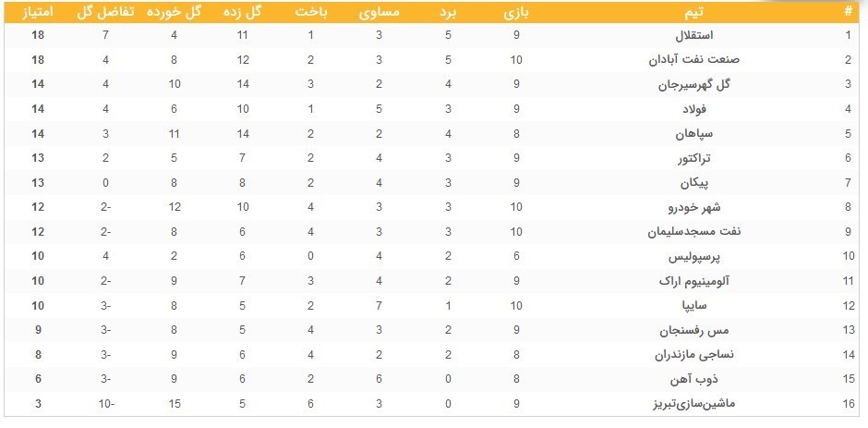This screenshot has height=428, width=868.
Task: Click team ذوب آهن
Action: pyautogui.click(x=689, y=379)
